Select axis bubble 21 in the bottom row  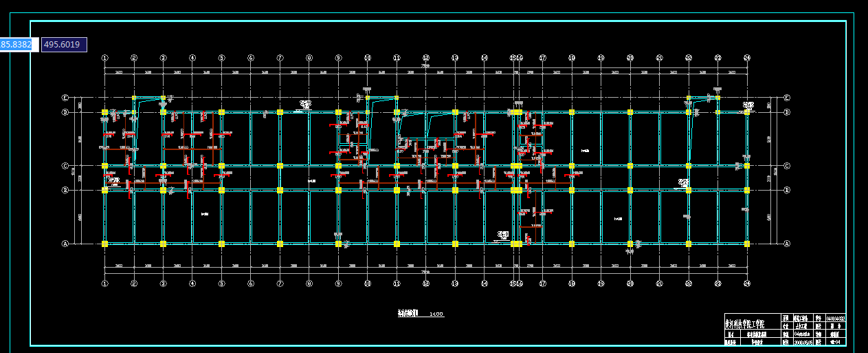(659, 283)
